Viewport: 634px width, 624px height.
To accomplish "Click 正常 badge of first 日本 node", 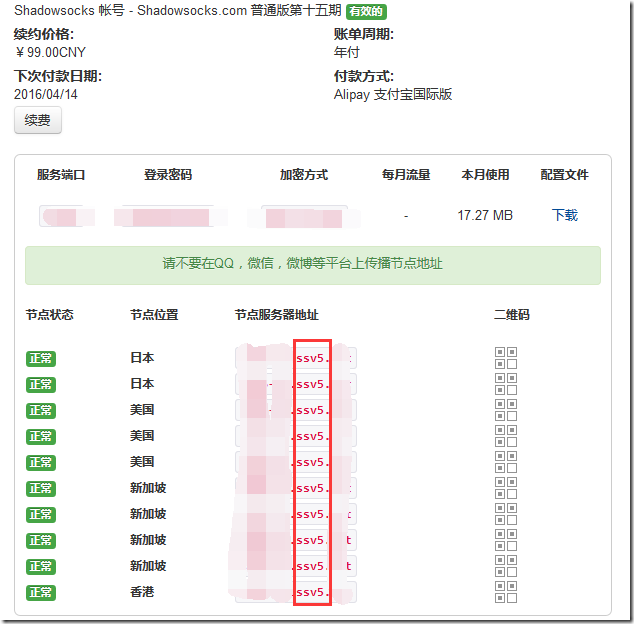I will (41, 358).
